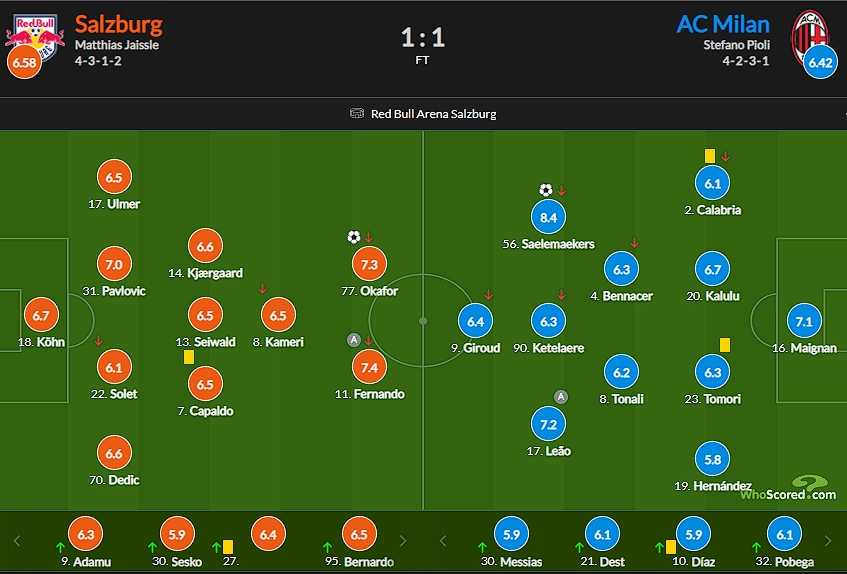Click the goal ball icon above Saelemaekers
Screen dimensions: 847x574
(546, 190)
